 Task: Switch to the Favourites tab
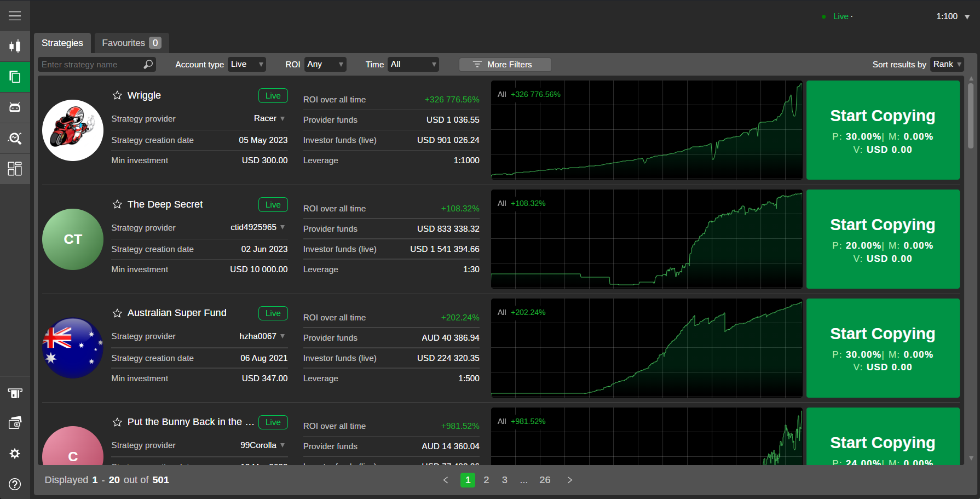(x=131, y=43)
